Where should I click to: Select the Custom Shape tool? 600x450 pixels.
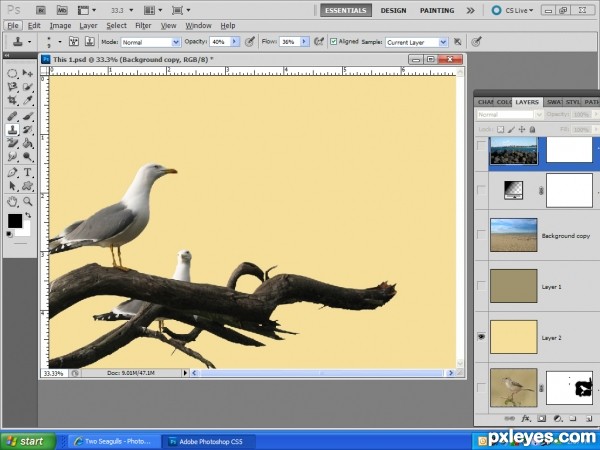pyautogui.click(x=28, y=186)
